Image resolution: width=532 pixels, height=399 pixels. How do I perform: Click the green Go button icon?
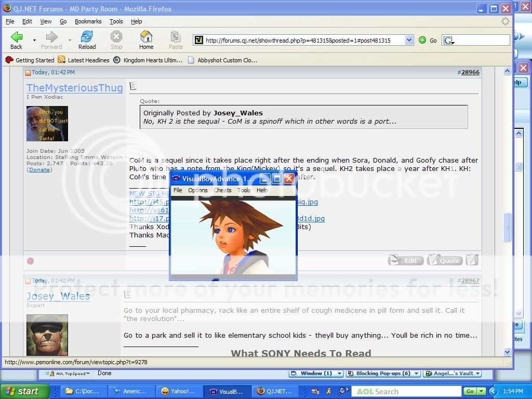coord(422,40)
